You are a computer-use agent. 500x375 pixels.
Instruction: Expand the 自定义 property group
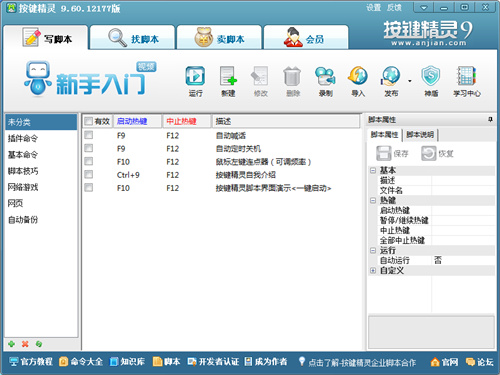pyautogui.click(x=373, y=270)
